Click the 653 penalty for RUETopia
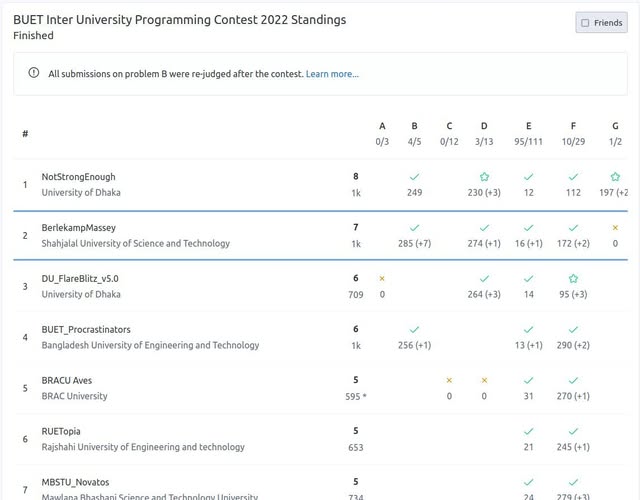 coord(356,447)
